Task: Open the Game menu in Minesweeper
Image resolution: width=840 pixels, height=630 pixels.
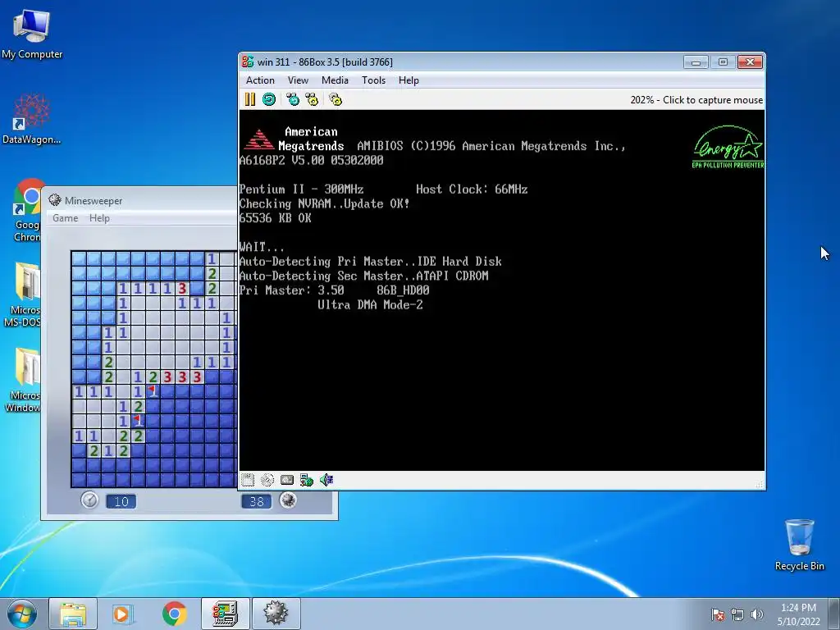Action: pos(66,218)
